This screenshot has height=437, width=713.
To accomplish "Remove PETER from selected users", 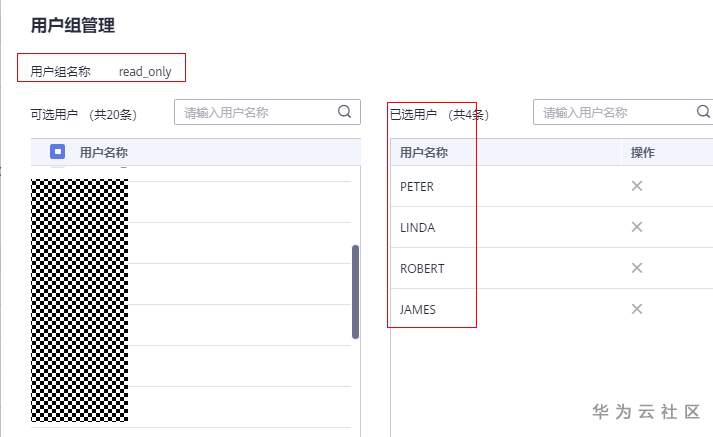I will point(636,186).
